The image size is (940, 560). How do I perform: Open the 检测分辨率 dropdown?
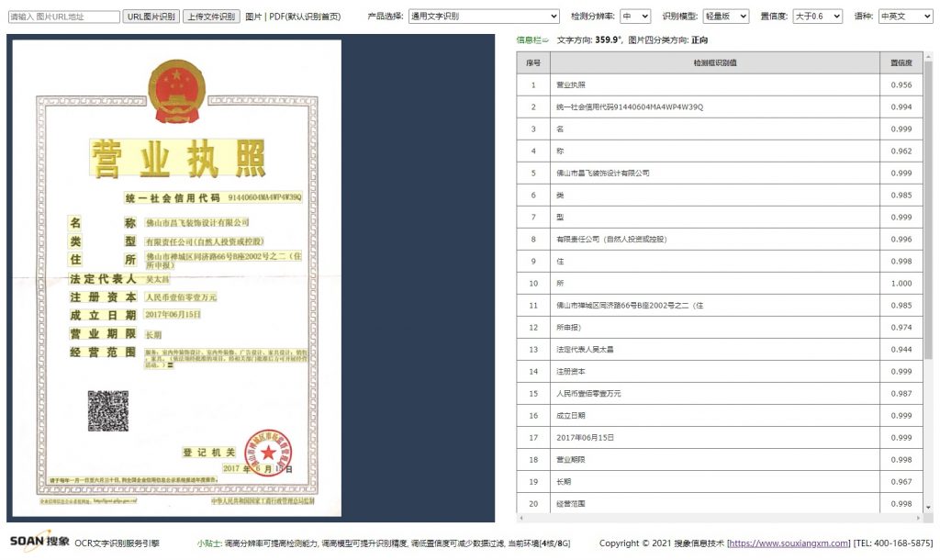pos(635,17)
